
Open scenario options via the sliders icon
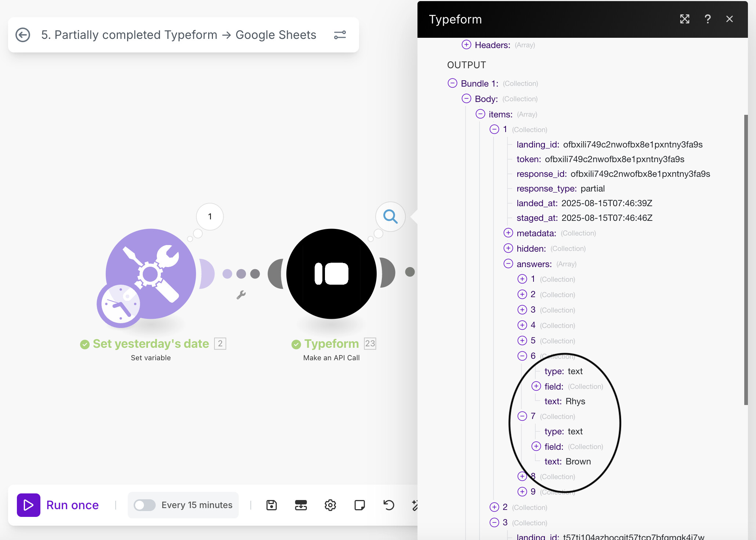(x=340, y=34)
